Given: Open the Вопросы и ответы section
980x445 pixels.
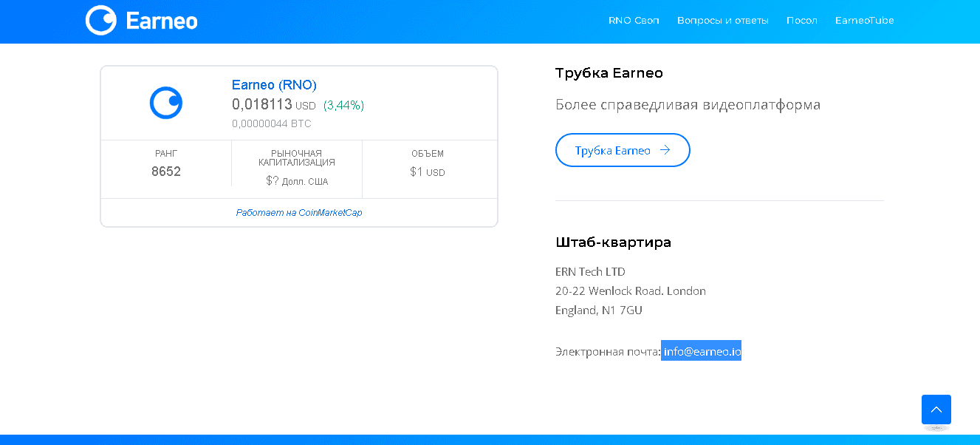Looking at the screenshot, I should tap(722, 20).
